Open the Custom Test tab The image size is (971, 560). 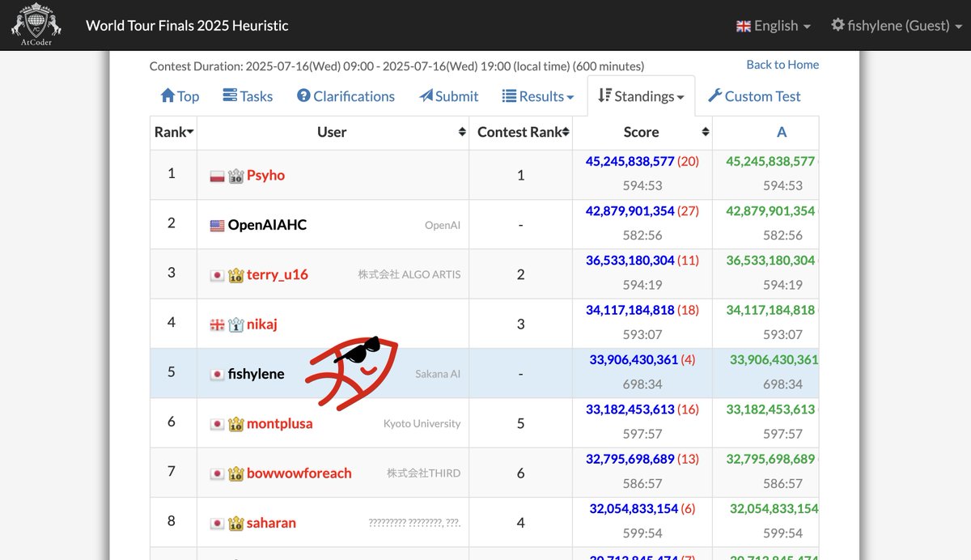point(754,95)
